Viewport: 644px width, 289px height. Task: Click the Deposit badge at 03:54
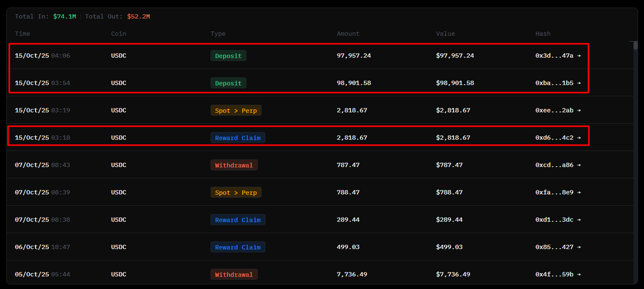228,83
